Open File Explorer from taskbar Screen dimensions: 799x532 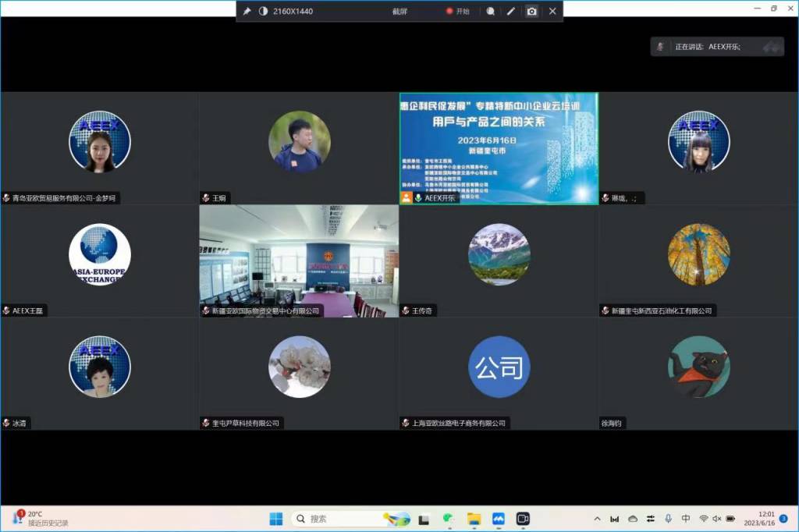pos(473,519)
